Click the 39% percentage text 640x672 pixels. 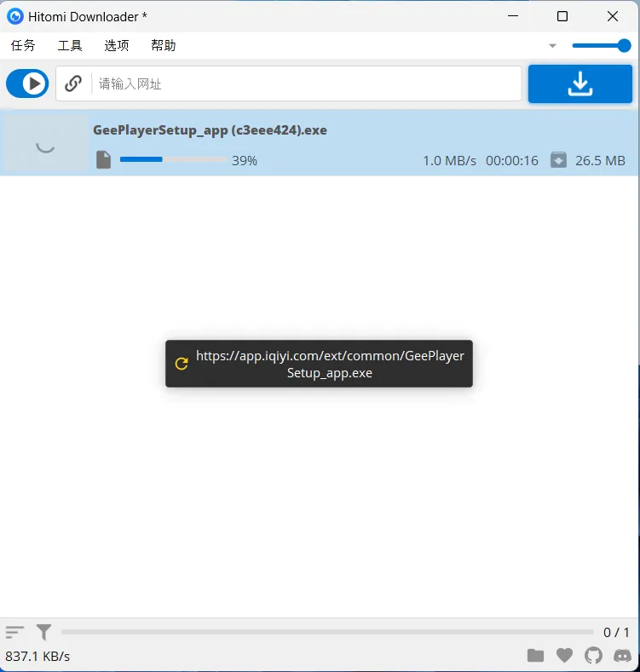245,161
